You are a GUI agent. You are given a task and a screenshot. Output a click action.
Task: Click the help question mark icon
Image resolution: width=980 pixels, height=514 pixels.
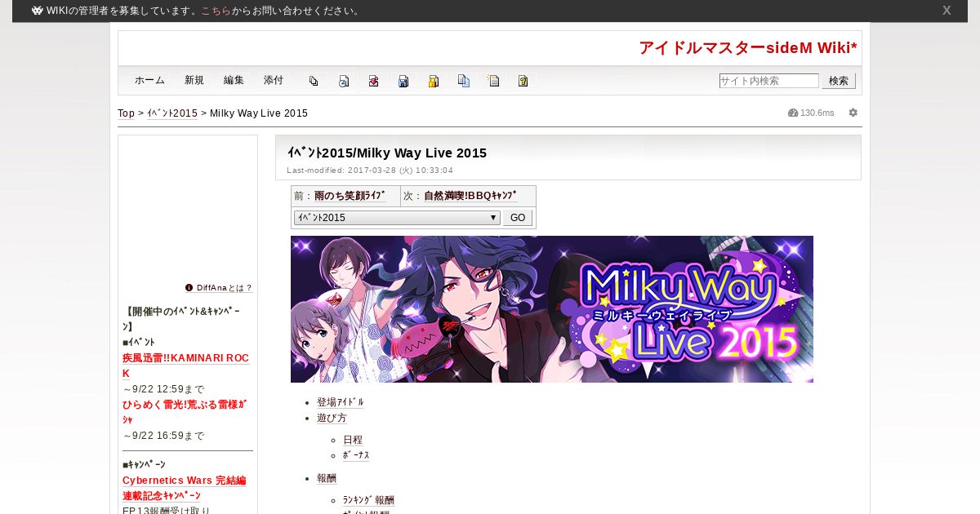coord(523,81)
